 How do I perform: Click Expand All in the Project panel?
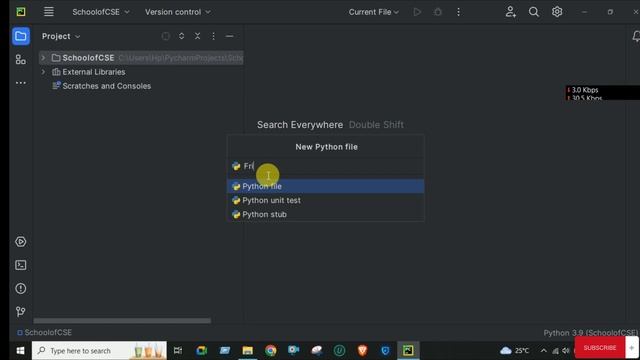pyautogui.click(x=182, y=36)
